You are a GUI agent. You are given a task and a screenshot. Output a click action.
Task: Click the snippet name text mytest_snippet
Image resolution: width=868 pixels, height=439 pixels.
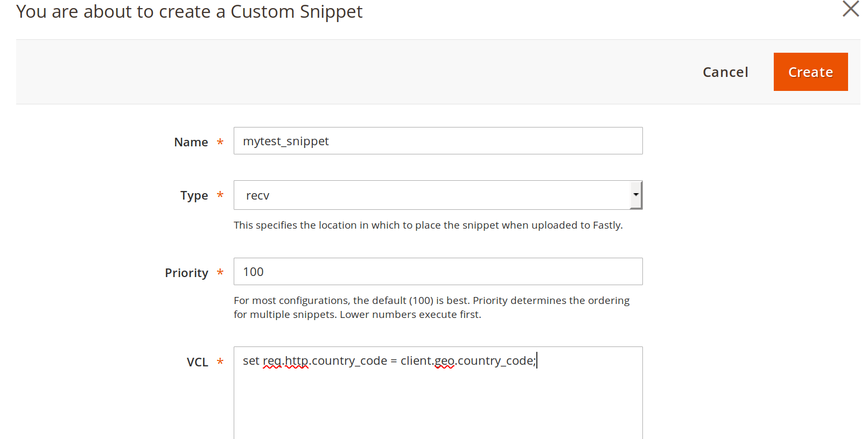(x=286, y=141)
